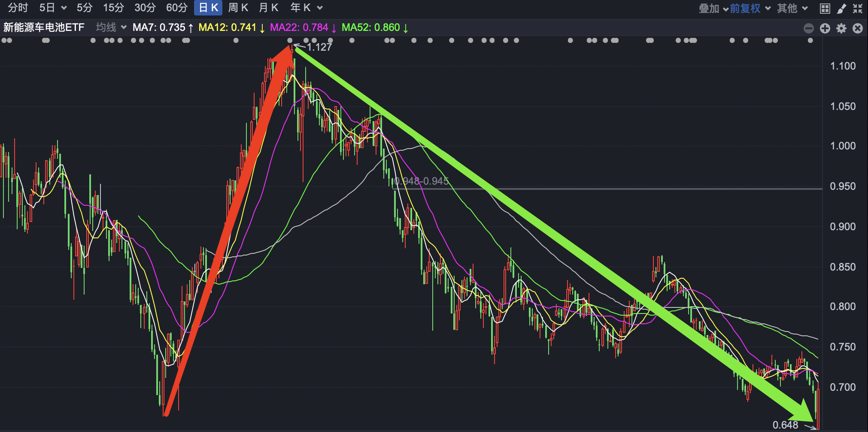Image resolution: width=868 pixels, height=432 pixels.
Task: Open the 前复权 adjustment dropdown
Action: (750, 8)
